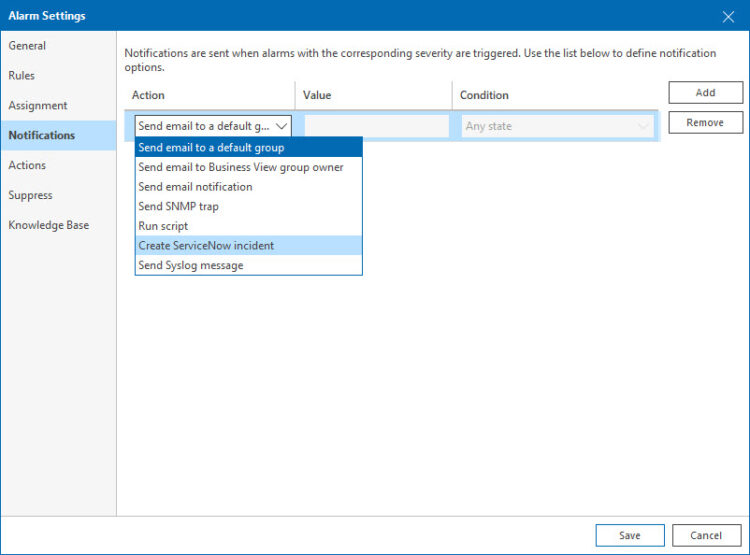The width and height of the screenshot is (750, 555).
Task: Select the Actions tab in sidebar
Action: coord(27,166)
